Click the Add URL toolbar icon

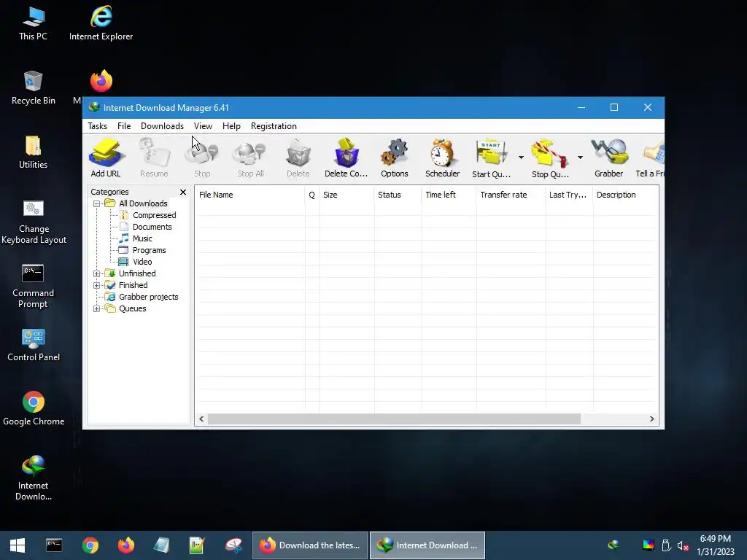point(105,158)
